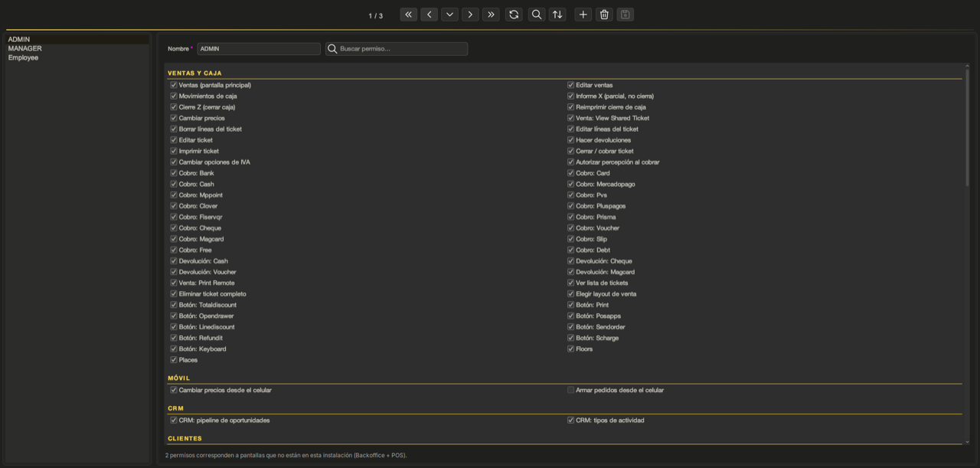980x468 pixels.
Task: Toggle Elegir layout de venta
Action: pyautogui.click(x=570, y=293)
